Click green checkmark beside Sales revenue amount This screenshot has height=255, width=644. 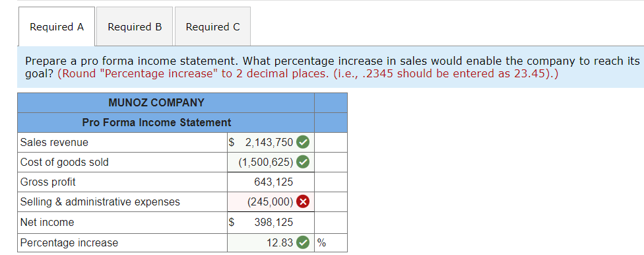click(x=303, y=142)
